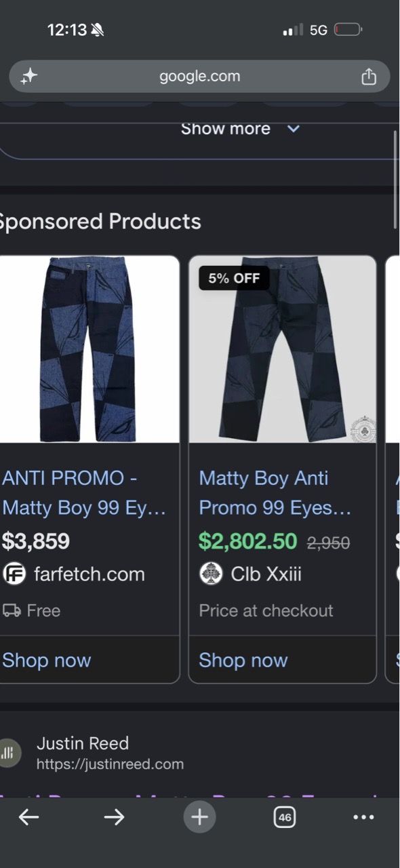Screen dimensions: 400x868
Task: Tap the google.com address field
Action: click(199, 77)
